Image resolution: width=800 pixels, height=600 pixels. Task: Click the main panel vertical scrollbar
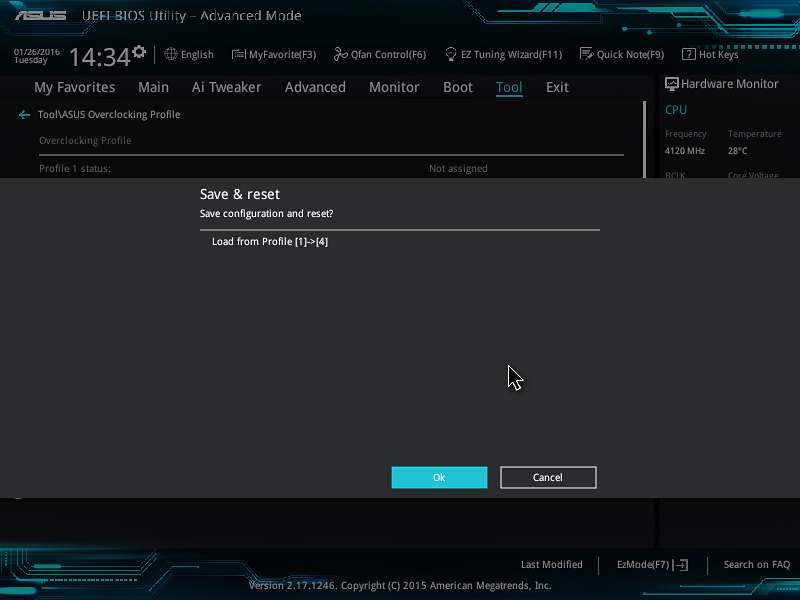pyautogui.click(x=644, y=139)
